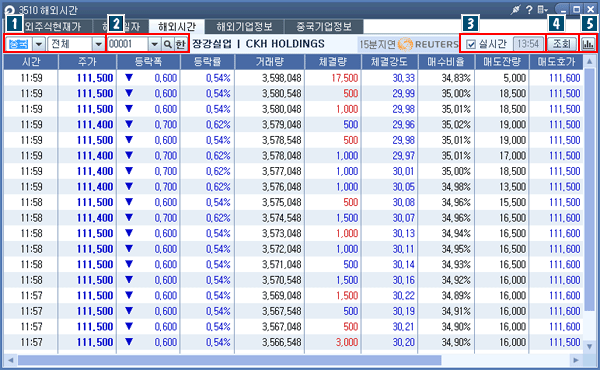The width and height of the screenshot is (600, 370).
Task: Click the 매수비율 column header
Action: click(x=446, y=62)
